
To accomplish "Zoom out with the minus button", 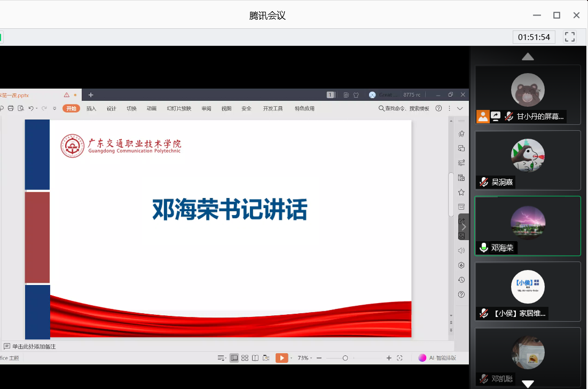I will pos(319,358).
